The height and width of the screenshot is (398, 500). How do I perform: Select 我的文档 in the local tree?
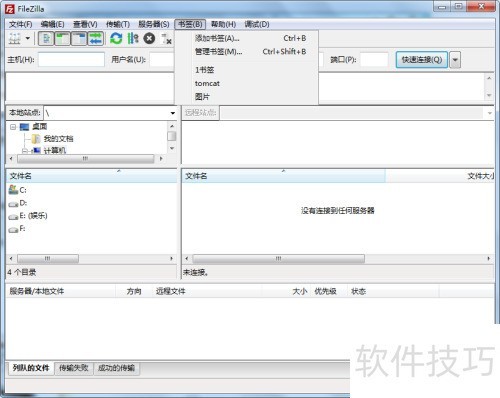click(x=58, y=139)
